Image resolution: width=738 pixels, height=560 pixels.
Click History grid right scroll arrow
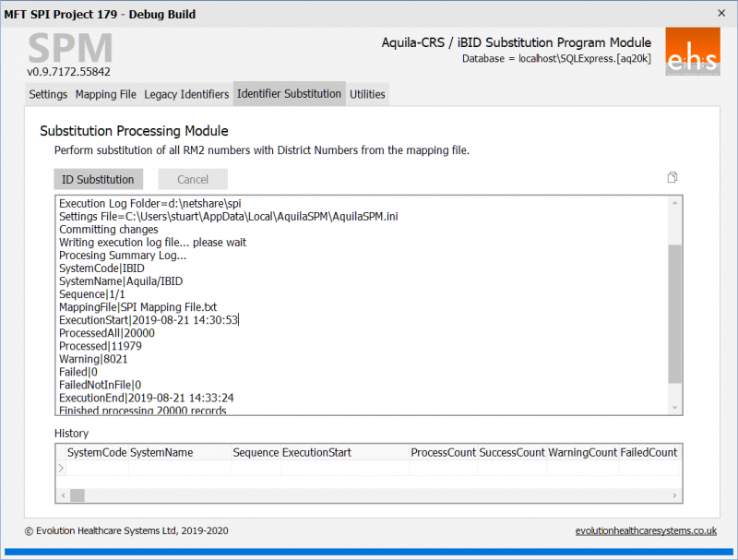click(674, 495)
